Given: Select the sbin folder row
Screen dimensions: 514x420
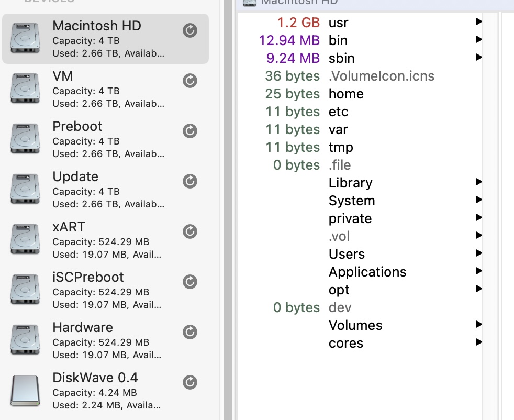Looking at the screenshot, I should click(x=360, y=58).
